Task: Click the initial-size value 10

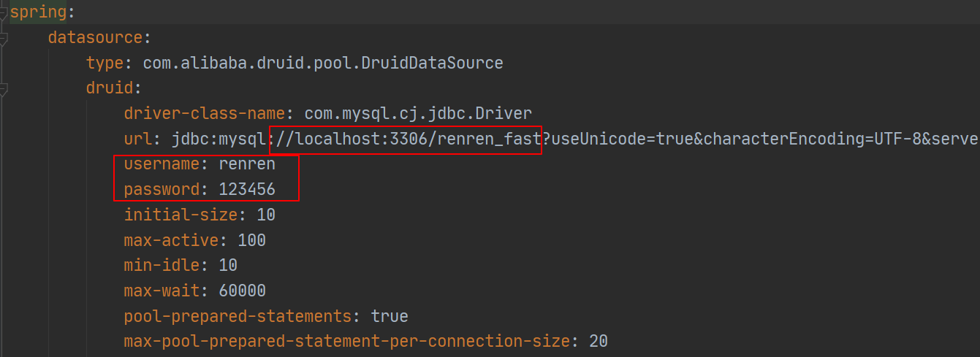Action: [x=266, y=215]
